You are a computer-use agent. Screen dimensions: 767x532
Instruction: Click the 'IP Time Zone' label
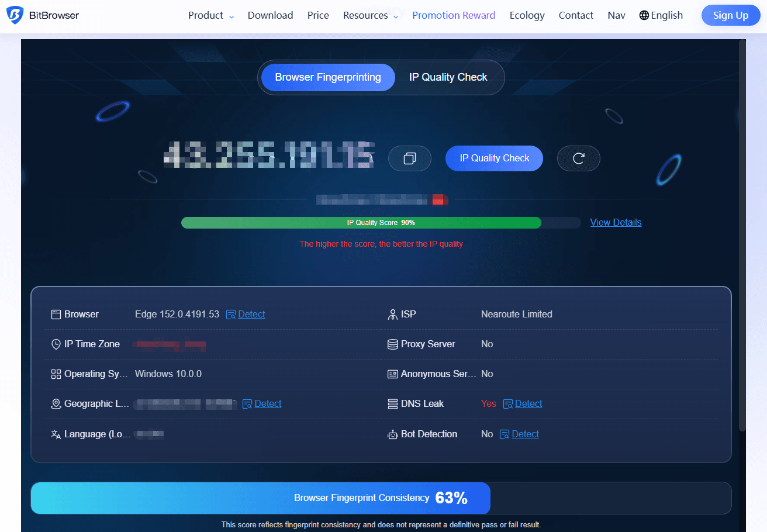92,344
